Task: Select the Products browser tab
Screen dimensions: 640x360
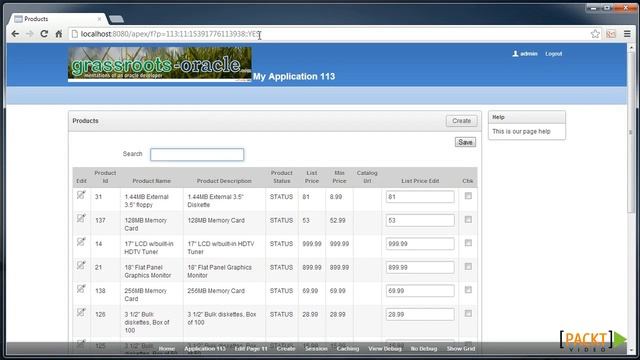Action: click(x=57, y=19)
